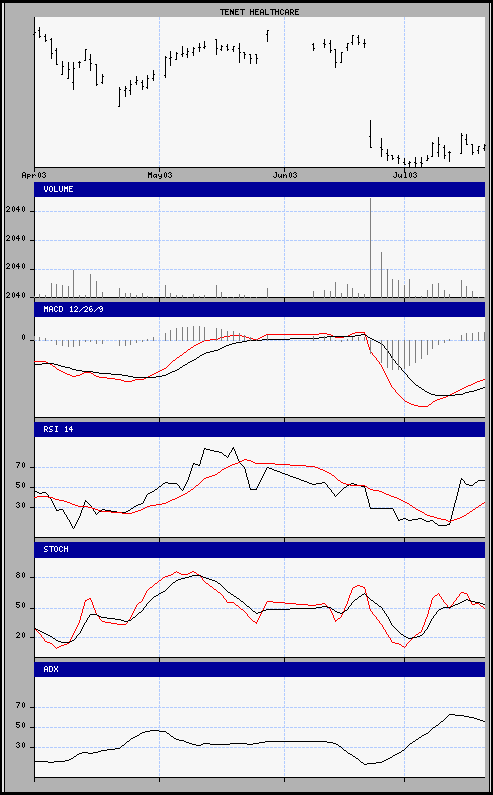Viewport: 493px width, 795px height.
Task: Select the ADX panel header
Action: tap(259, 669)
